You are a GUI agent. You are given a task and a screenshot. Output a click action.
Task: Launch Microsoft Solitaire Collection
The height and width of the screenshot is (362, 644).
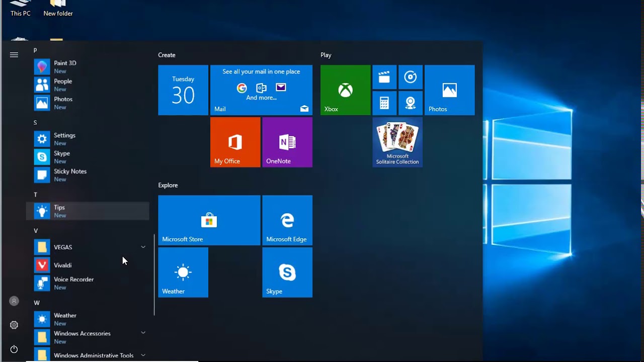[x=397, y=142]
